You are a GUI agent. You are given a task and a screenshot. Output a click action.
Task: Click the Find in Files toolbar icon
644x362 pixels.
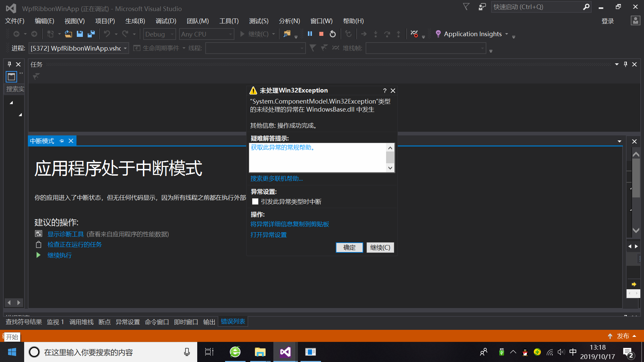[287, 34]
